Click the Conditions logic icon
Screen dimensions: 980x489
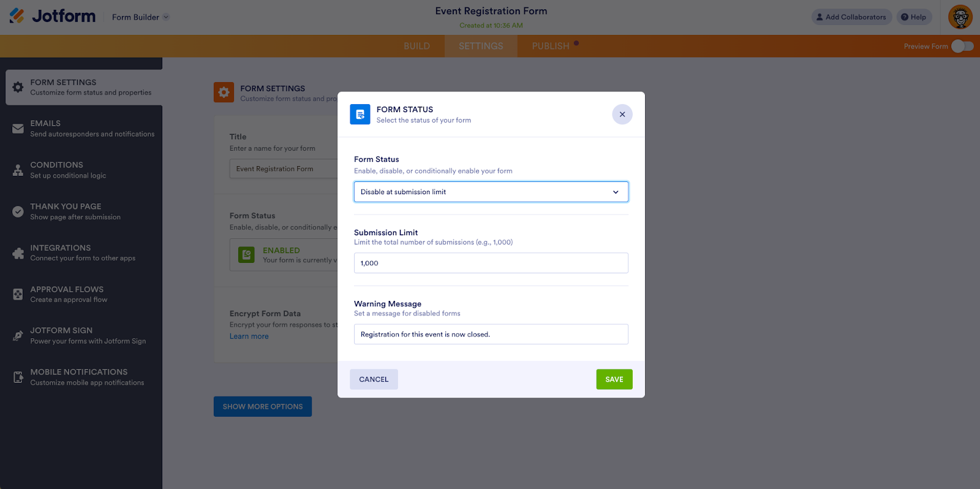18,170
